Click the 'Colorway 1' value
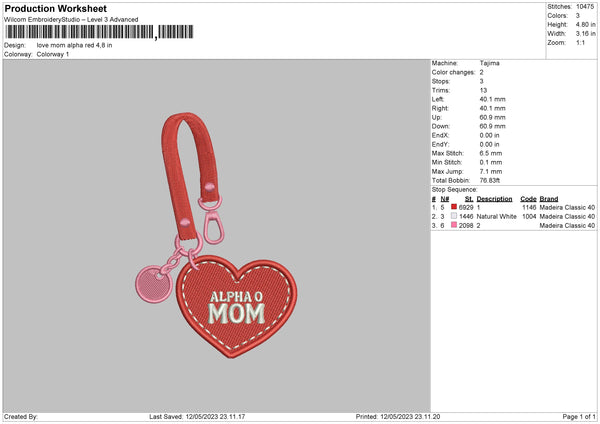This screenshot has height=424, width=600. 53,54
